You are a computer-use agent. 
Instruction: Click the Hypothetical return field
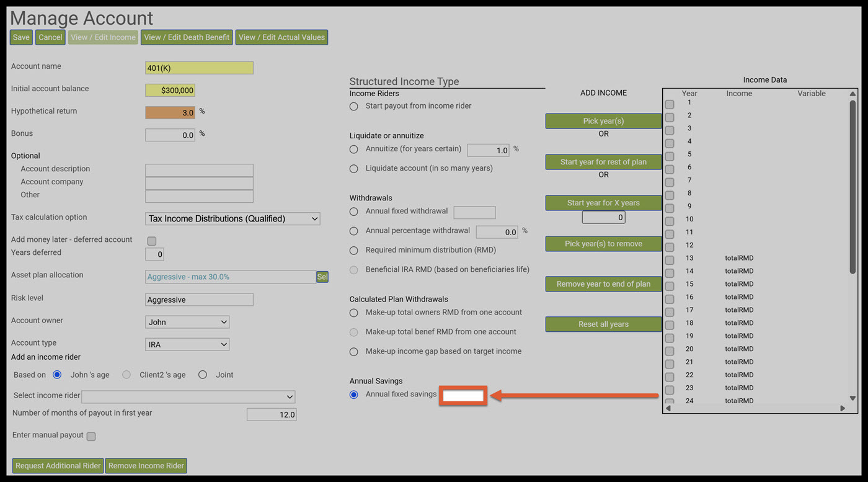click(x=170, y=112)
